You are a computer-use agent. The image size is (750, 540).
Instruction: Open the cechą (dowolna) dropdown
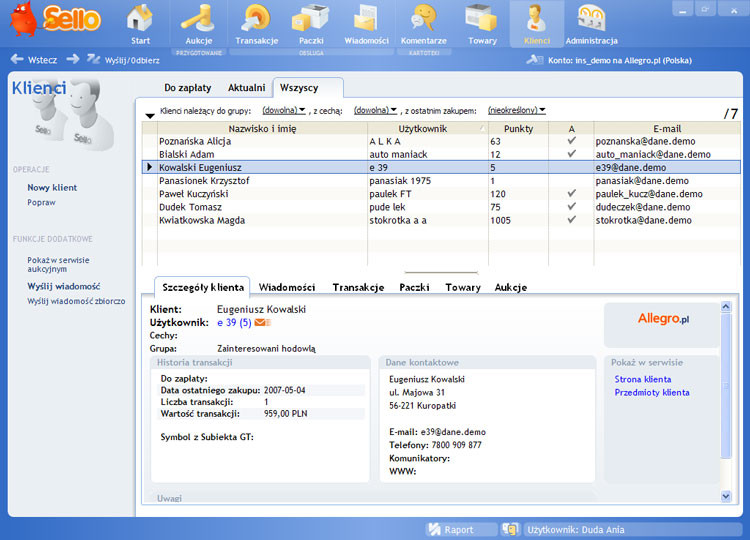(x=375, y=110)
